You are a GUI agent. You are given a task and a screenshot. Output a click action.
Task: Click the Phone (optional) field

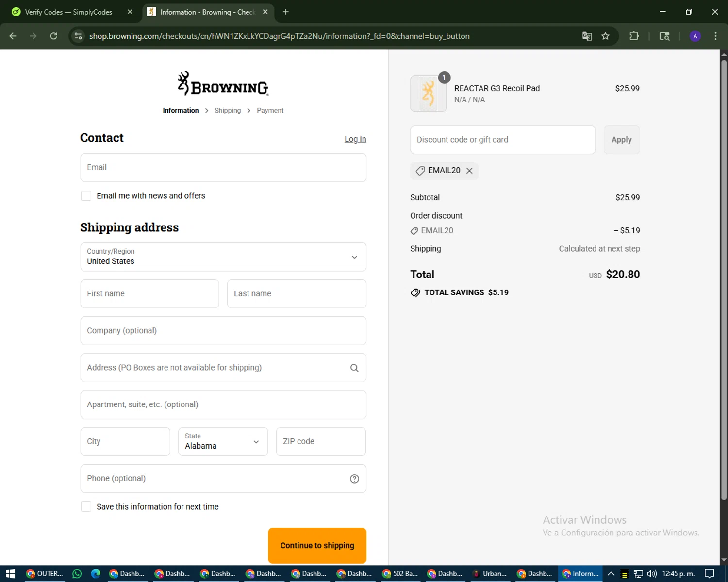coord(223,479)
